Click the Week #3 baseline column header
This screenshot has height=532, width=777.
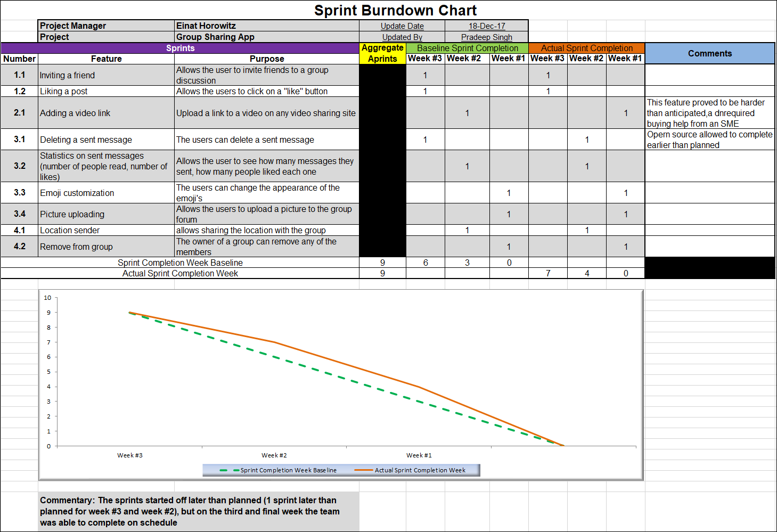tap(425, 59)
